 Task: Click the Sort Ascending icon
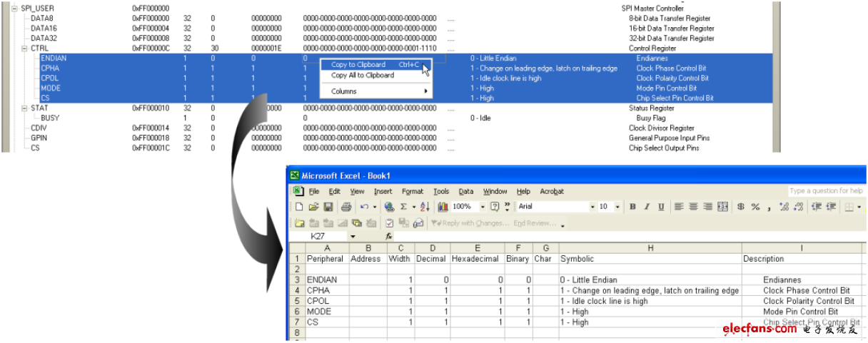(x=424, y=207)
